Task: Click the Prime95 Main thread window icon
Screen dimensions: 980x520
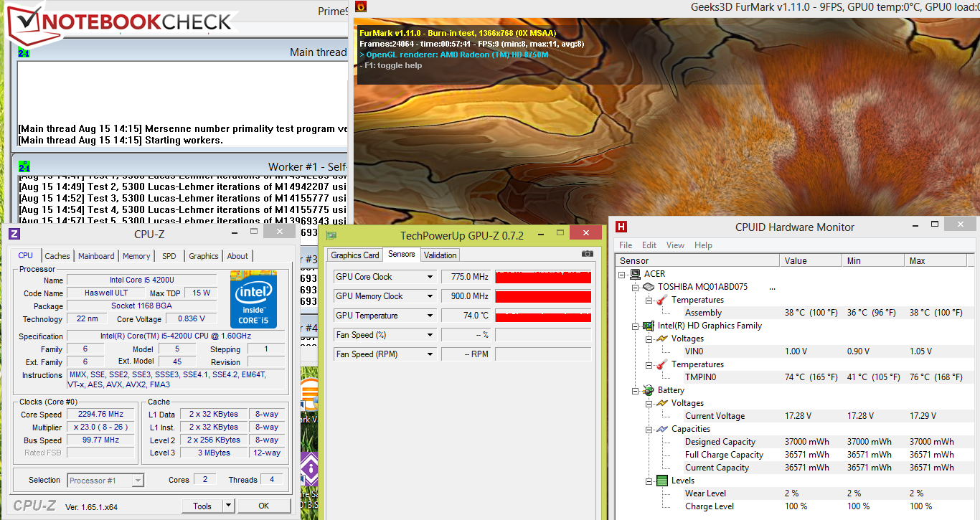Action: pyautogui.click(x=24, y=52)
